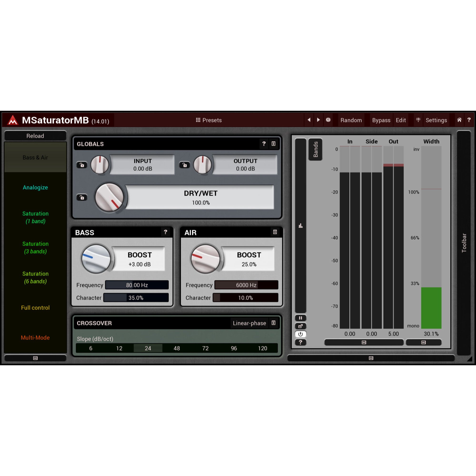Open the vertical Toolbar panel
Screen dimensions: 476x476
464,243
